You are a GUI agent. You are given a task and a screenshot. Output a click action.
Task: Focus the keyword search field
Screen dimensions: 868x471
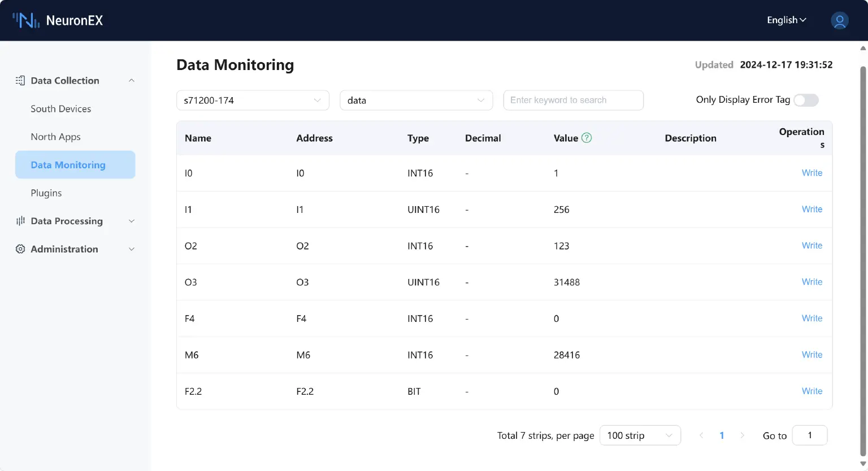573,100
